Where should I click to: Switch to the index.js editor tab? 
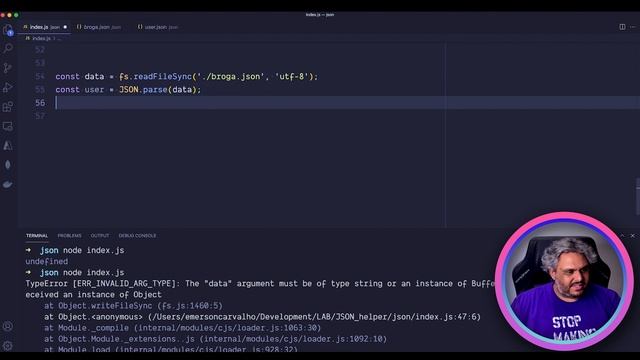[44, 27]
